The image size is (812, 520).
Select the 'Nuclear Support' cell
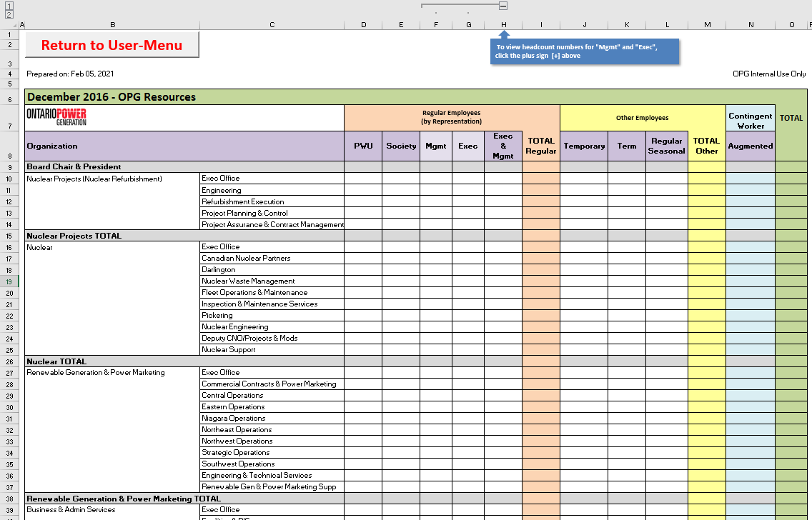(272, 349)
